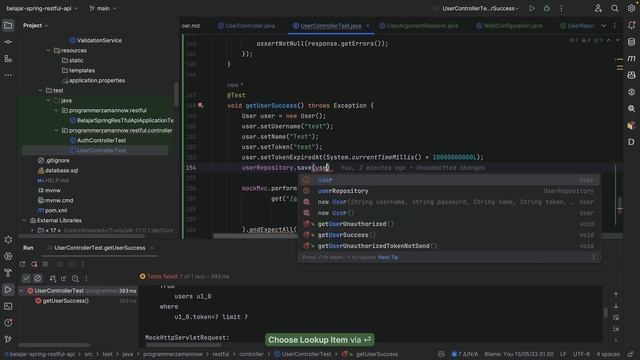Rerun the test in Run panel
This screenshot has height=360, width=640.
click(22, 264)
